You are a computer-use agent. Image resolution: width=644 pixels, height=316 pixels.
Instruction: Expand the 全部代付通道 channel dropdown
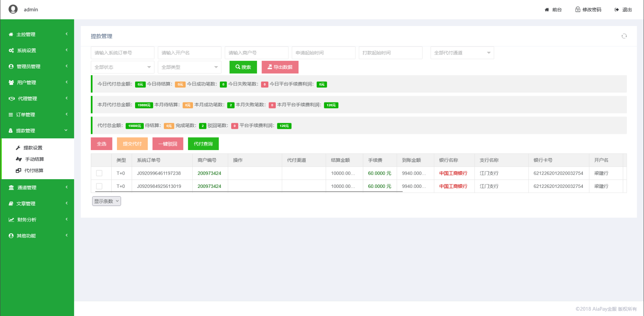(x=462, y=53)
